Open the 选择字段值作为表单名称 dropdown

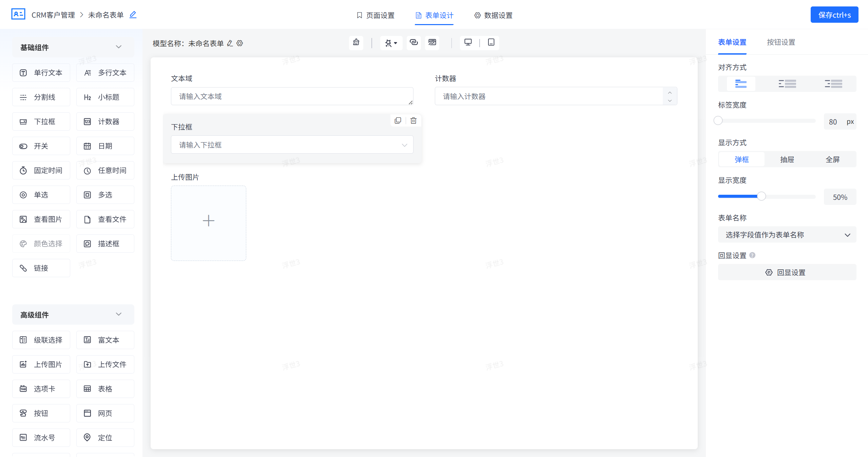coord(787,235)
